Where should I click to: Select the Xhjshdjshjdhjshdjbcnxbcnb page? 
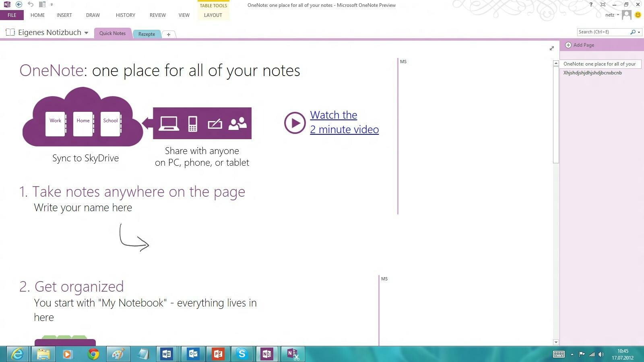coord(593,73)
